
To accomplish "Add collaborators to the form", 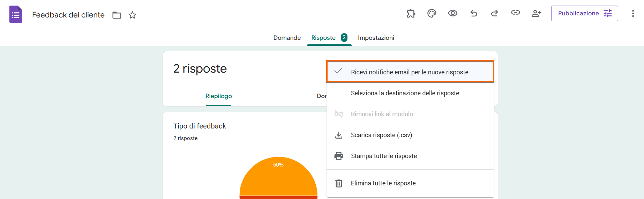I will coord(536,14).
